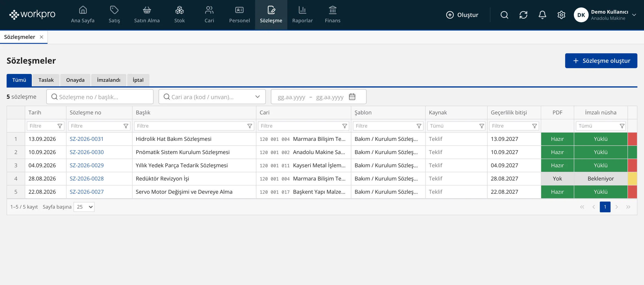This screenshot has height=285, width=644.
Task: Switch to the İmzalandı tab
Action: (x=109, y=80)
